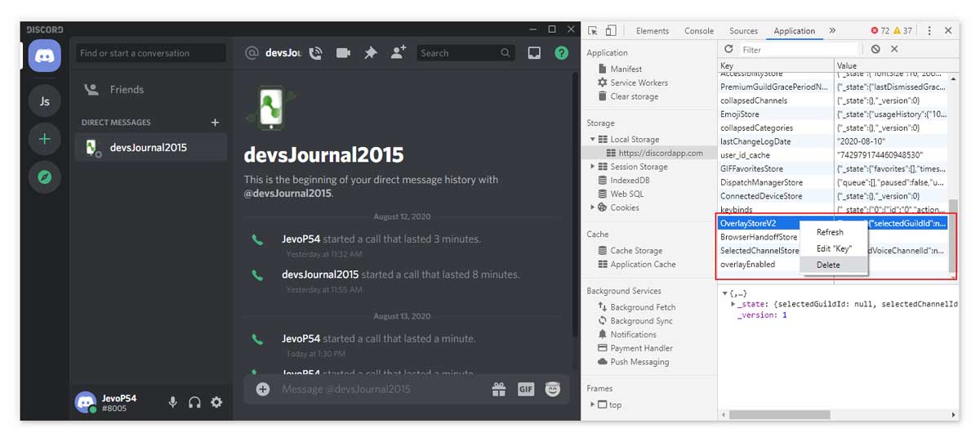Expand the Session Storage tree
Screen dimensions: 980x438
click(x=593, y=167)
